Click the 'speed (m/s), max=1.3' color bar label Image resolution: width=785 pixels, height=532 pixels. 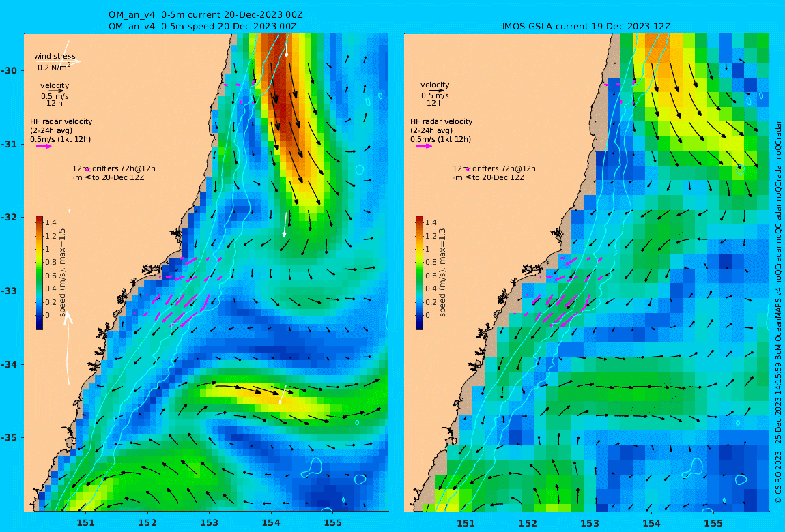point(443,273)
